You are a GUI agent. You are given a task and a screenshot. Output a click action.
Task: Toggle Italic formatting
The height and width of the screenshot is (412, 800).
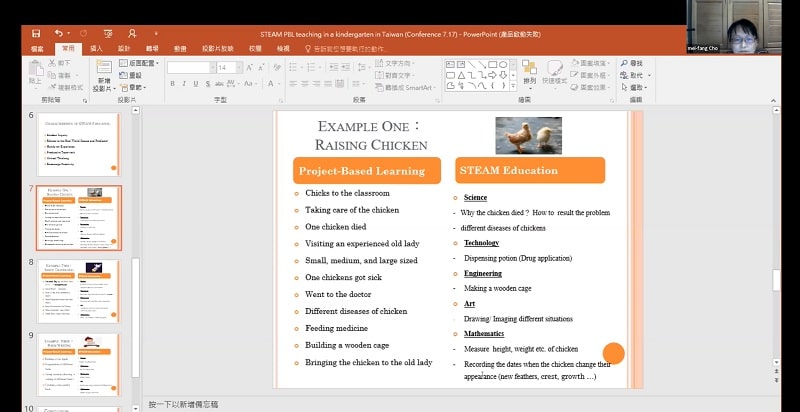tap(185, 84)
